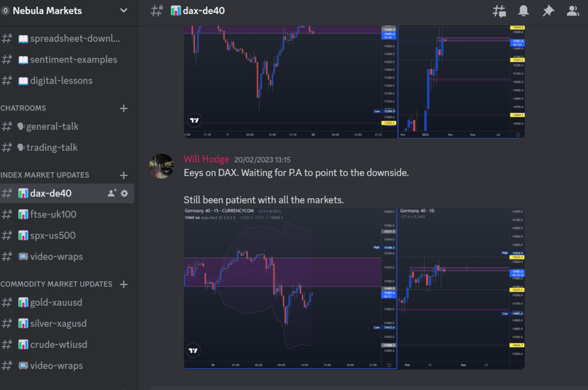Click the chart emoji beside ftse-uk100
Viewport: 588px width, 390px height.
click(23, 214)
